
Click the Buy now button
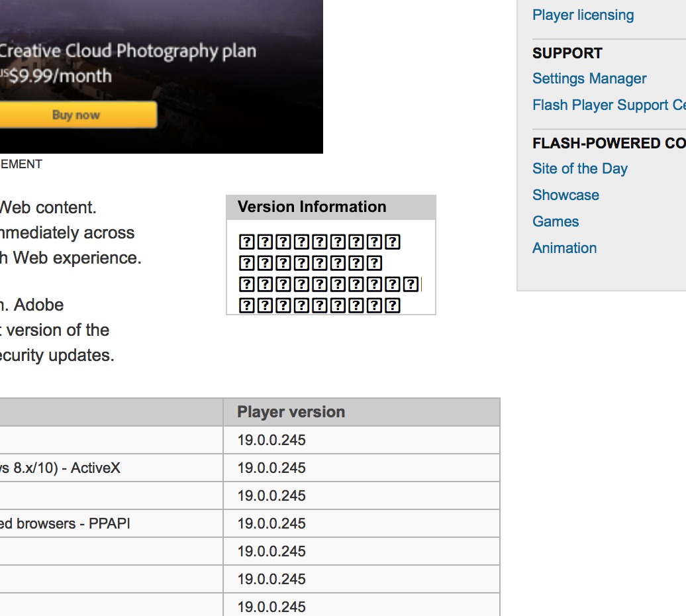77,115
